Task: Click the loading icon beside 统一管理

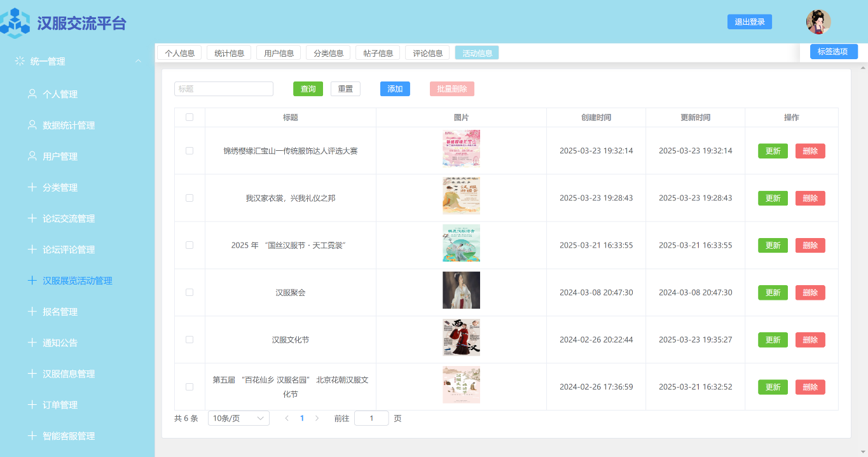Action: tap(19, 61)
